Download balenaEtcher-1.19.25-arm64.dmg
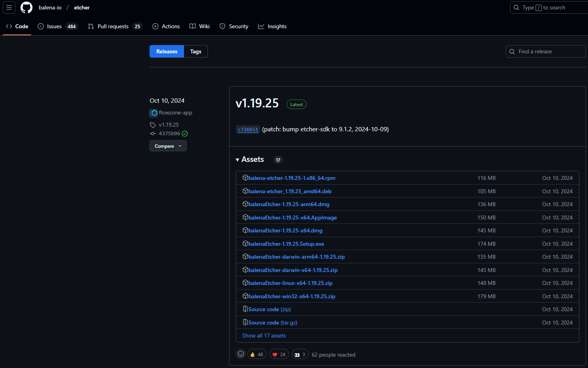The width and height of the screenshot is (588, 368). 289,204
